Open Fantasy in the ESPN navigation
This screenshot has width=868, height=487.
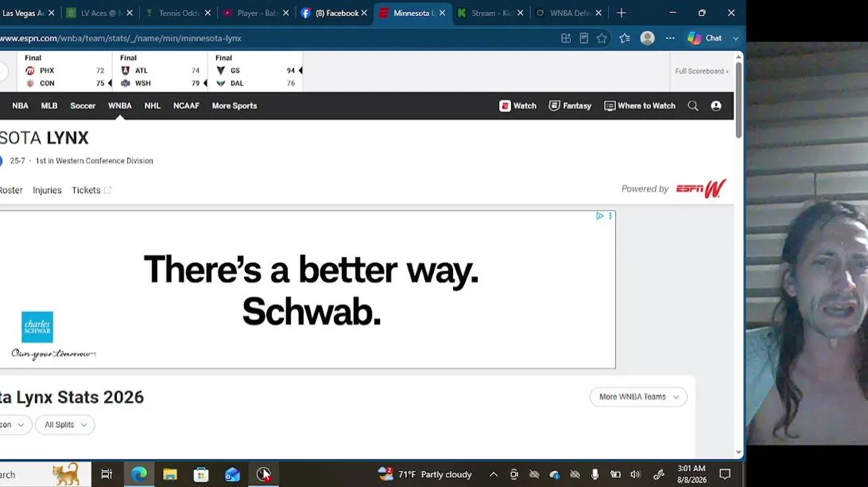[570, 106]
